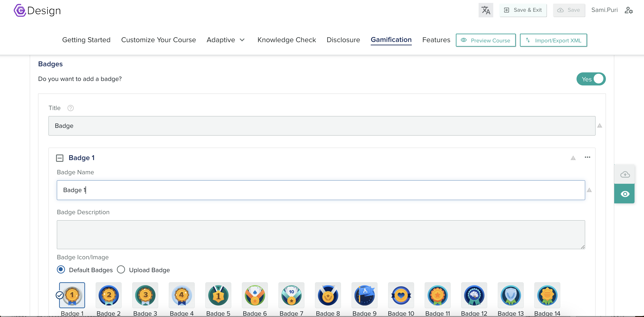Click the Save & Exit button

(523, 10)
